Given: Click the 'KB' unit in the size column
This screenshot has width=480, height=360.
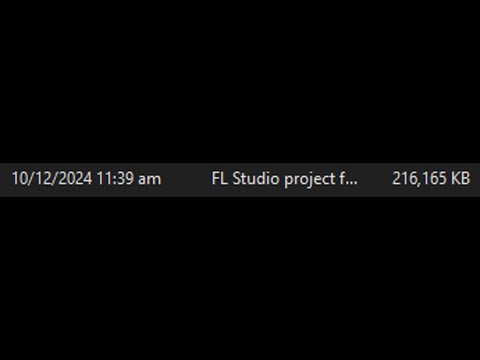Looking at the screenshot, I should point(460,179).
